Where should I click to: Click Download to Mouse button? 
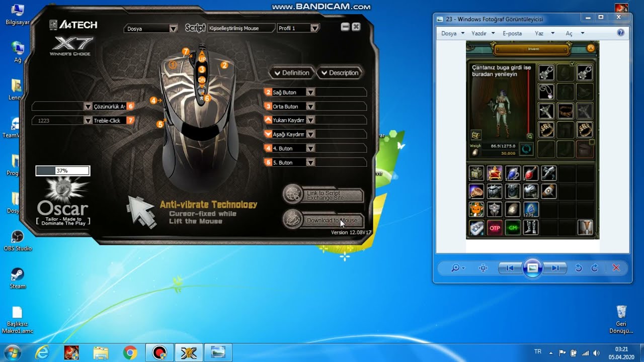[332, 220]
